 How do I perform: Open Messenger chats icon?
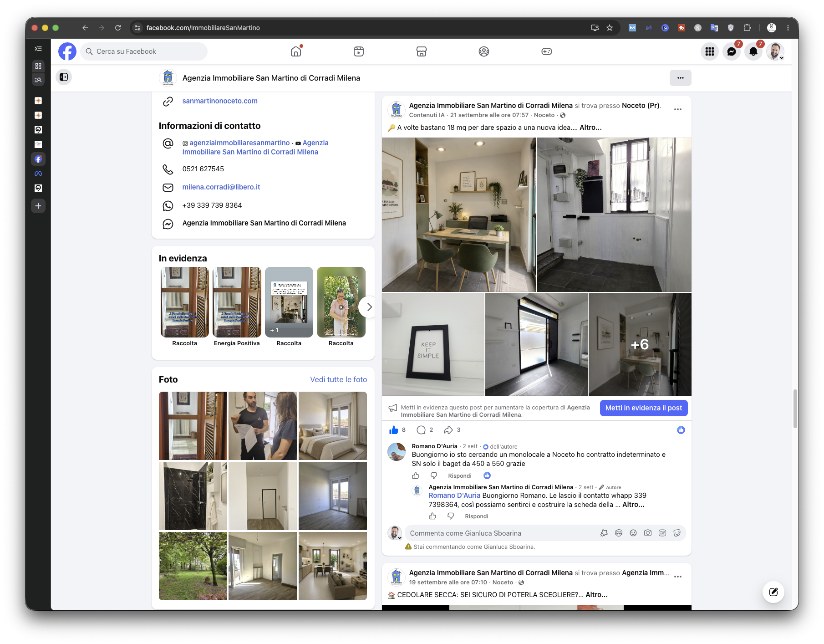pyautogui.click(x=732, y=51)
